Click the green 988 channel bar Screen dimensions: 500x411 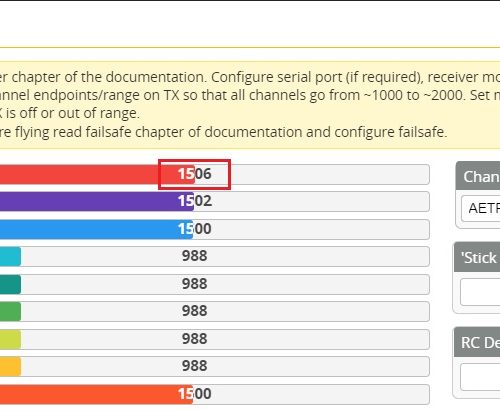coord(215,311)
